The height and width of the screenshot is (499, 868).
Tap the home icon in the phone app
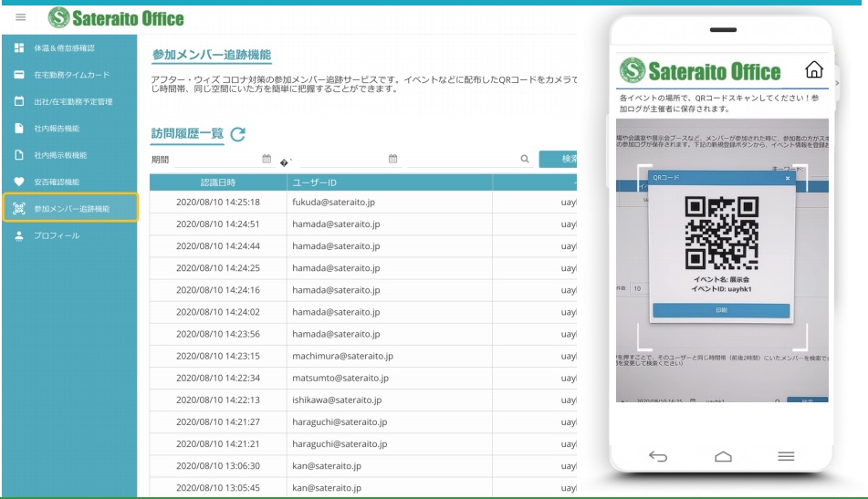(x=814, y=69)
